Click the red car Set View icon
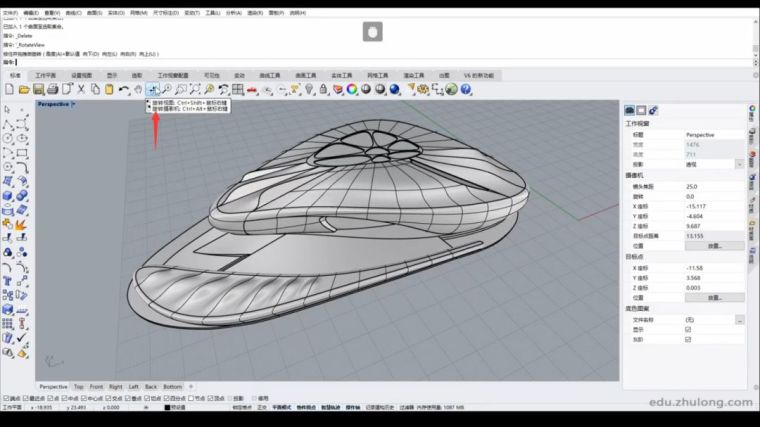 (252, 89)
